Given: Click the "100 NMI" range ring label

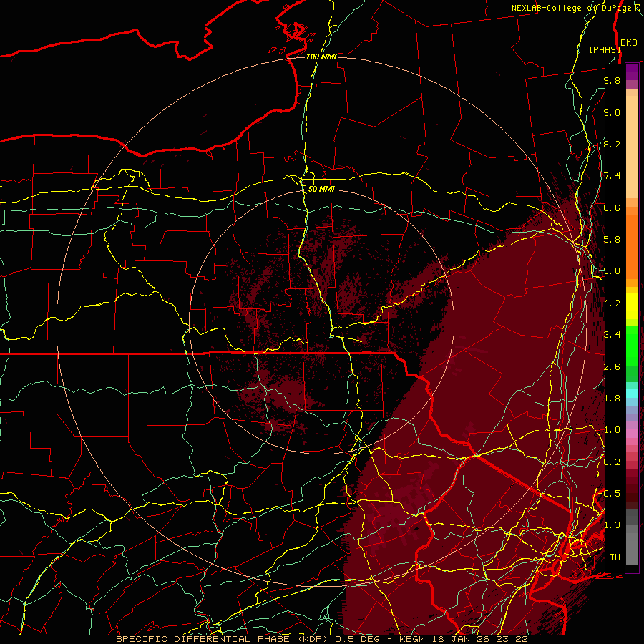Looking at the screenshot, I should [x=321, y=57].
